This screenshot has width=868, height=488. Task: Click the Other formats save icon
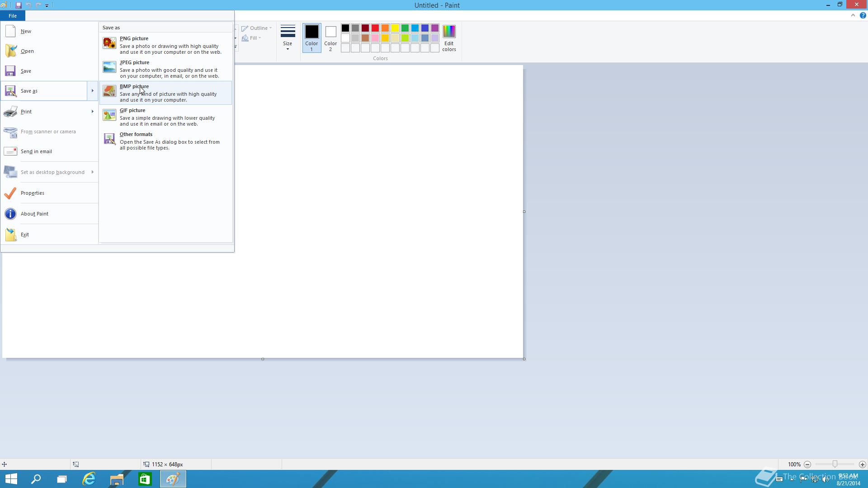pyautogui.click(x=109, y=139)
